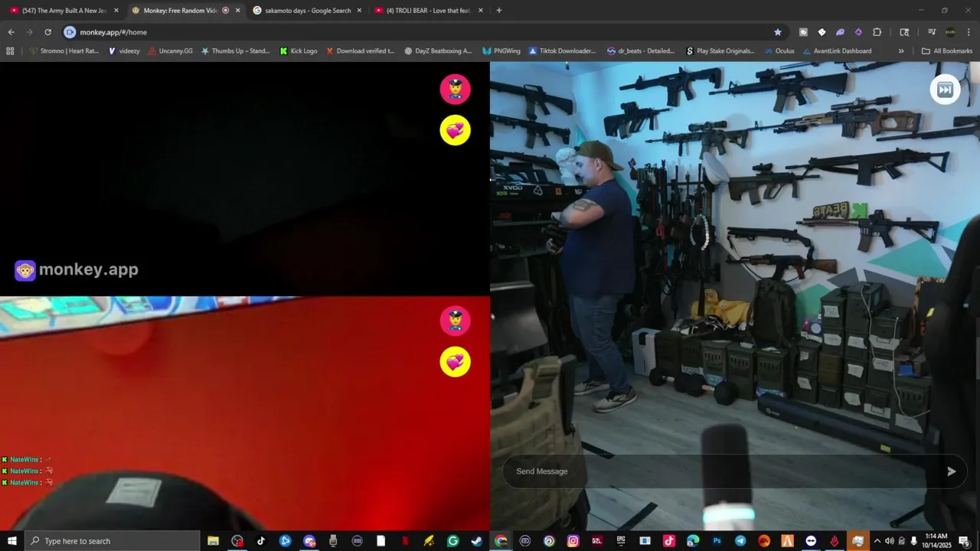Click the send message arrow icon
This screenshot has width=980, height=551.
tap(951, 471)
